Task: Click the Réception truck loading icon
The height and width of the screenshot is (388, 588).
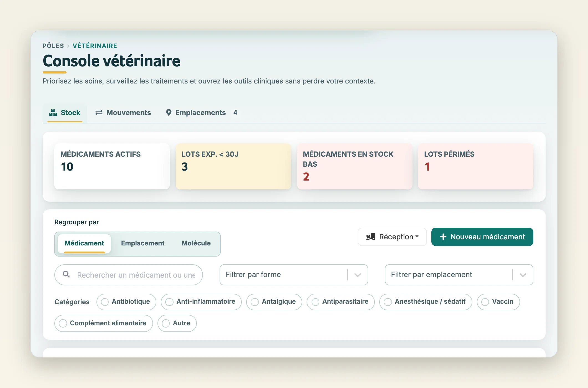Action: 371,237
